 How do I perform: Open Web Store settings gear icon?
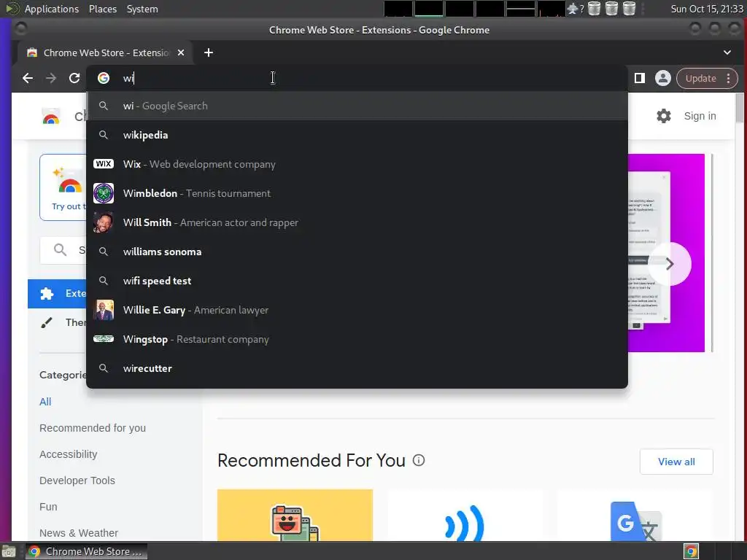pyautogui.click(x=664, y=116)
